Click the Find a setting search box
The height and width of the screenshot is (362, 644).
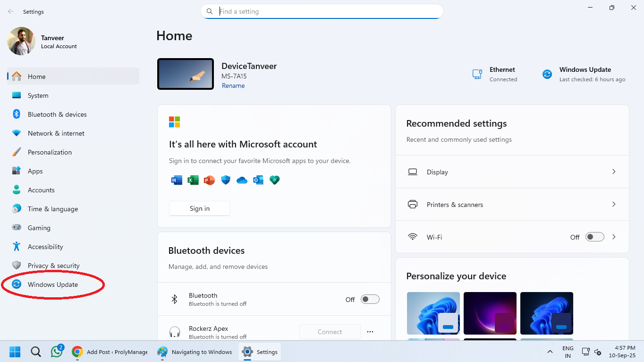pyautogui.click(x=322, y=11)
